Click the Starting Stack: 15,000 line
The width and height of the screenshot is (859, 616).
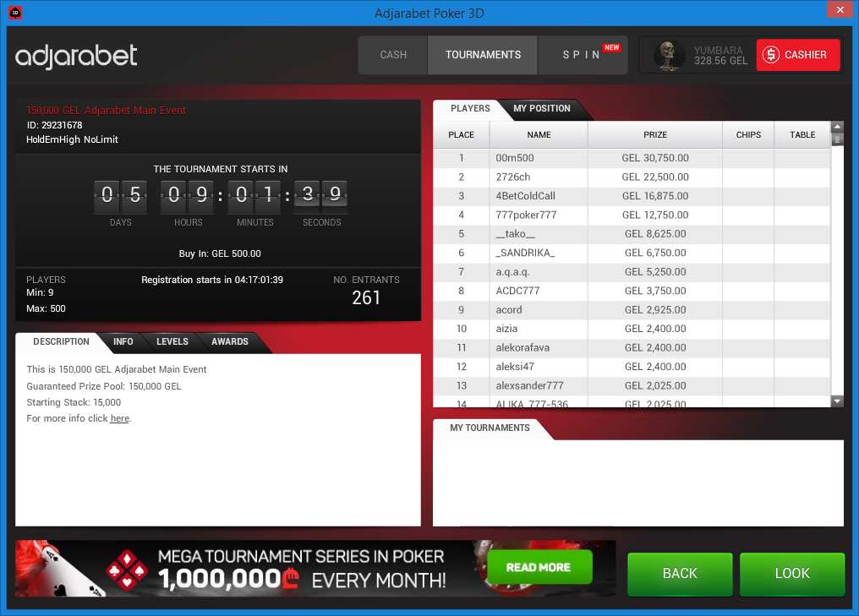pos(74,402)
